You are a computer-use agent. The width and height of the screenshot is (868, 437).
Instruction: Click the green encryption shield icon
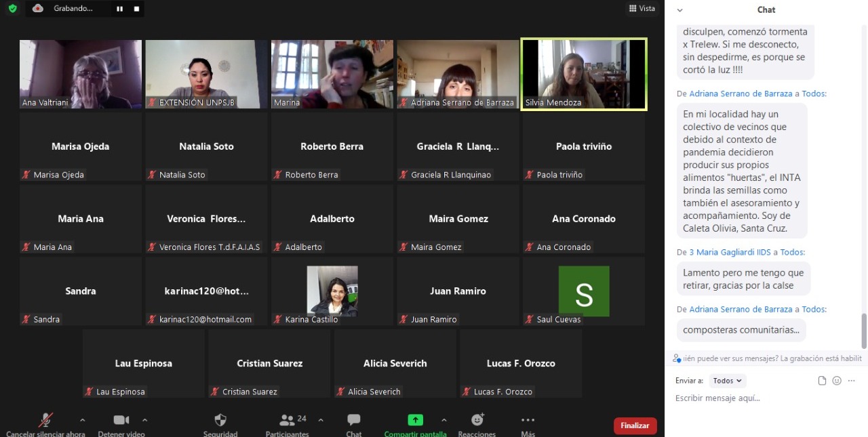(x=12, y=9)
